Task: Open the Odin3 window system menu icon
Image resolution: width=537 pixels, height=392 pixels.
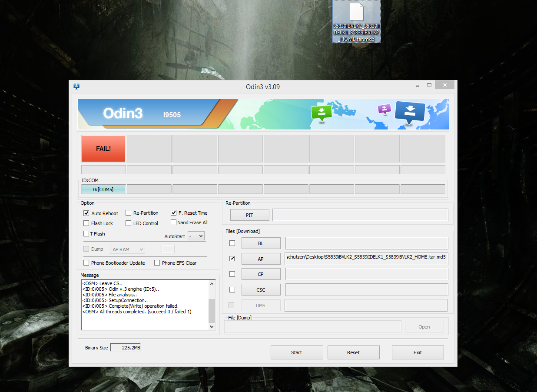Action: 76,86
